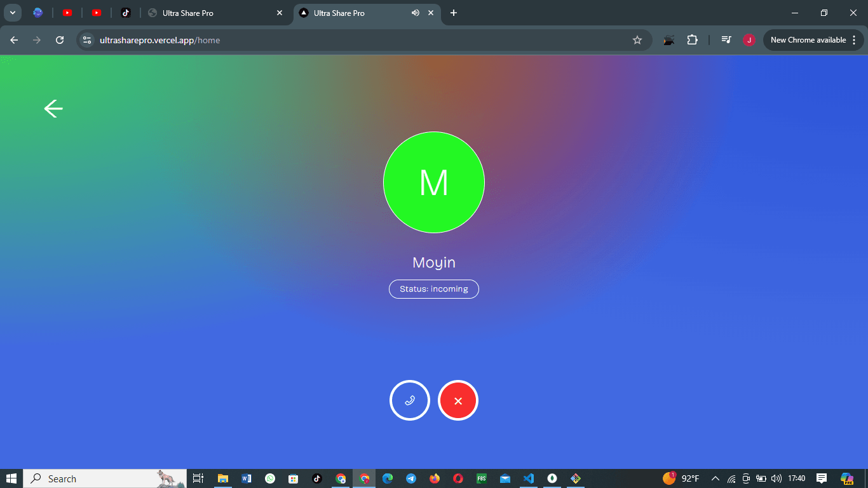Open Telegram from taskbar
This screenshot has height=488, width=868.
pos(411,478)
